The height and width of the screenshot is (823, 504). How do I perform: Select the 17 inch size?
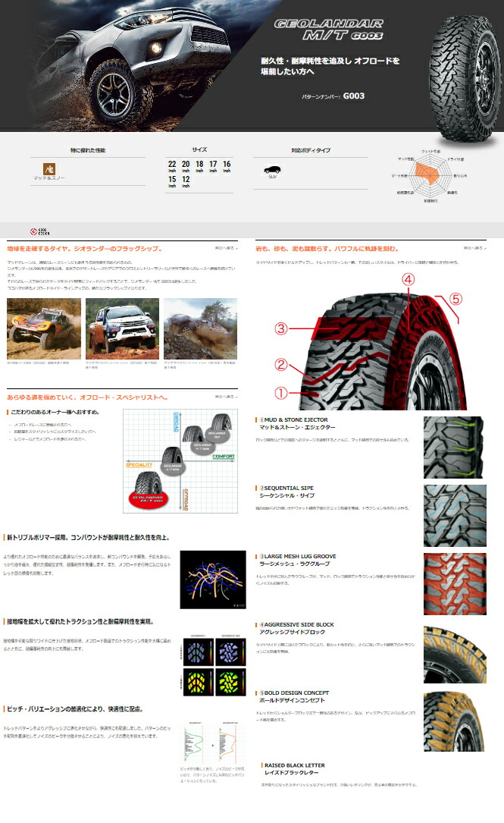click(213, 166)
